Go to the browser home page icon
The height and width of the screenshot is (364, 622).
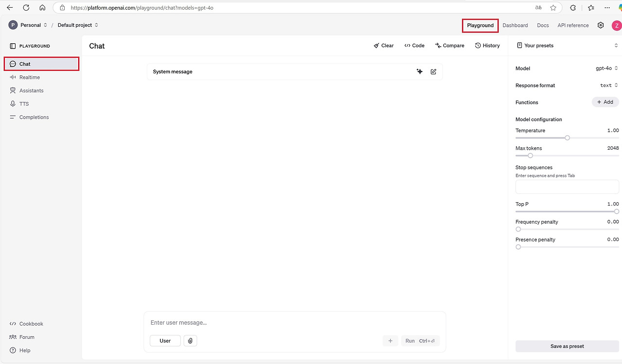point(43,8)
